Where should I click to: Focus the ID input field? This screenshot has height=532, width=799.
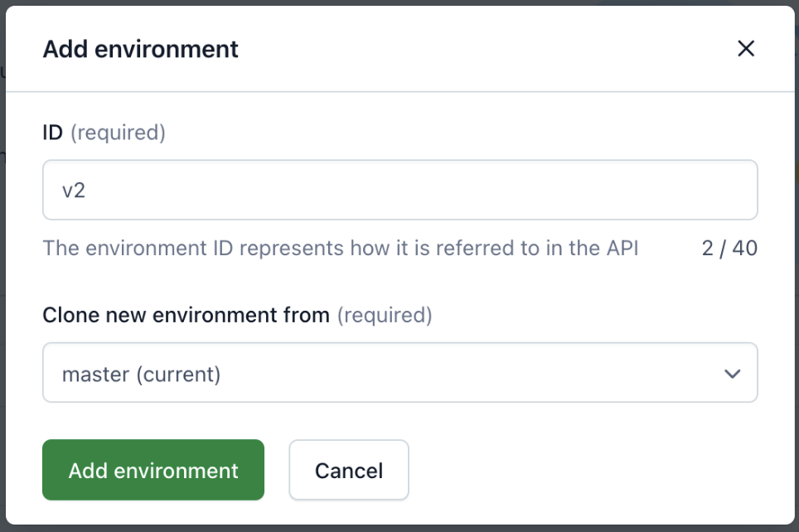(x=399, y=190)
